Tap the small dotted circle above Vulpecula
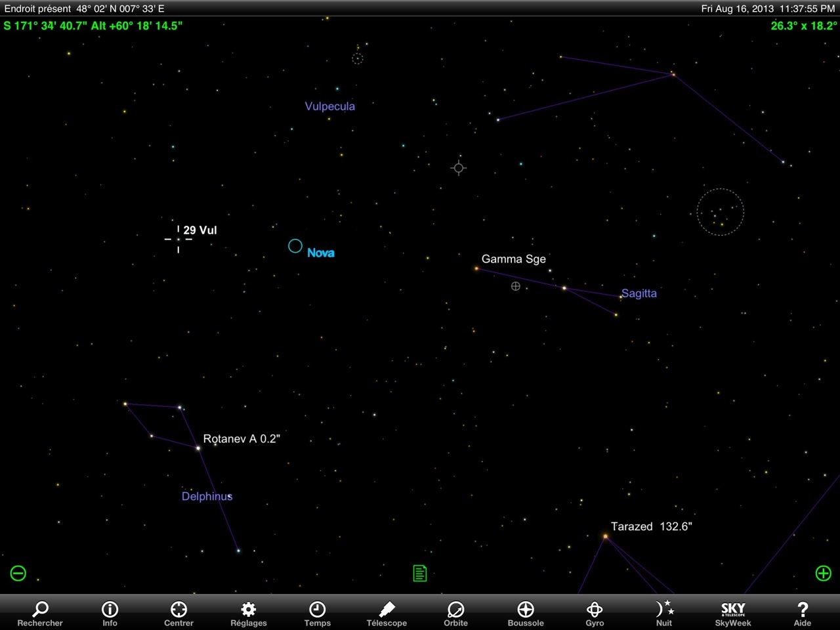Image resolution: width=840 pixels, height=630 pixels. [x=358, y=59]
